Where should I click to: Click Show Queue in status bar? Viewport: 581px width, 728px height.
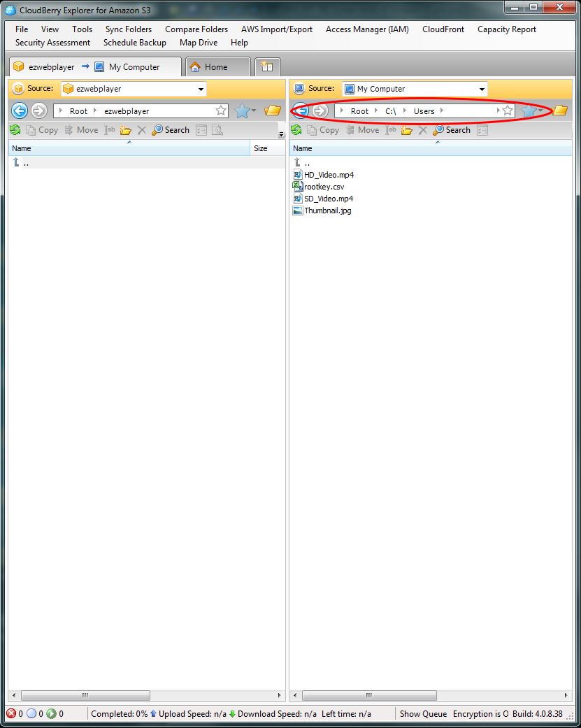423,713
